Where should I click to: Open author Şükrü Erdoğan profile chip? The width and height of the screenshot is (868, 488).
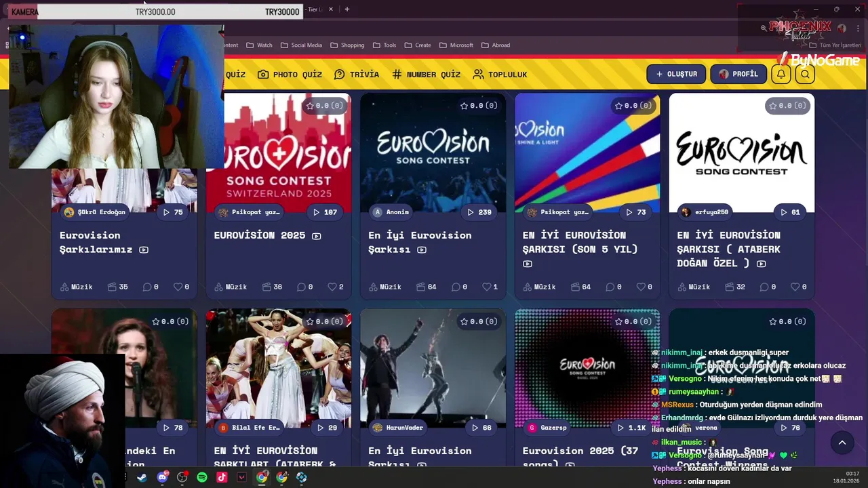[95, 212]
